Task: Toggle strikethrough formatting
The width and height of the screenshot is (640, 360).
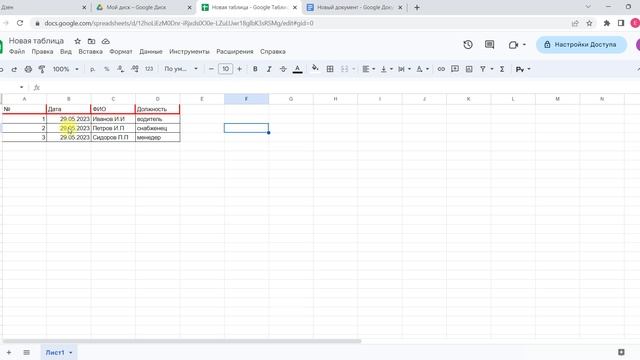Action: pos(283,69)
